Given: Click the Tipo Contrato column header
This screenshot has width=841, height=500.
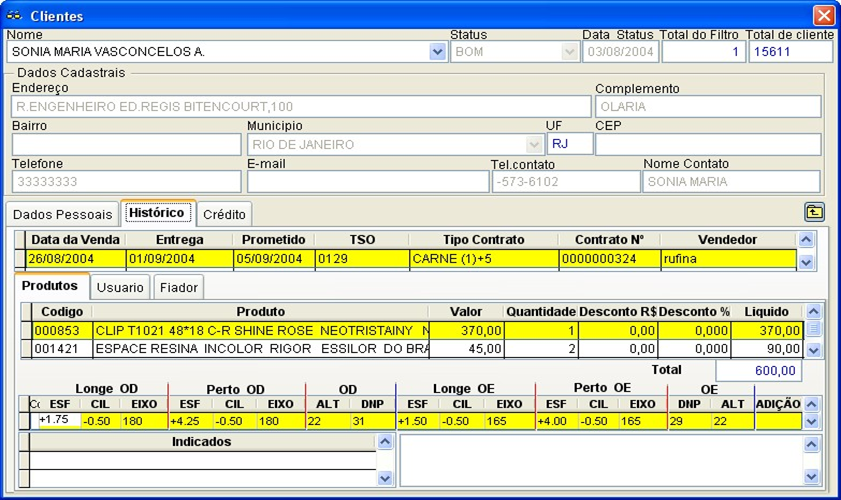Looking at the screenshot, I should click(483, 239).
